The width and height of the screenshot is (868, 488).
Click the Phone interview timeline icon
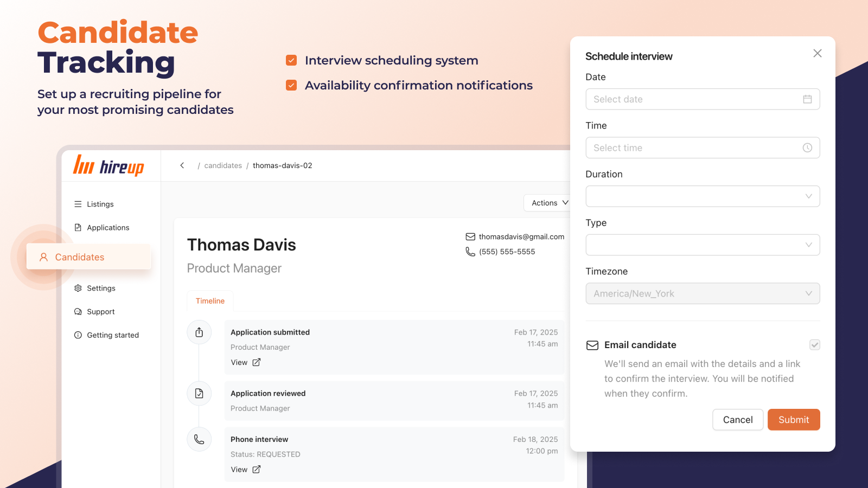[199, 439]
